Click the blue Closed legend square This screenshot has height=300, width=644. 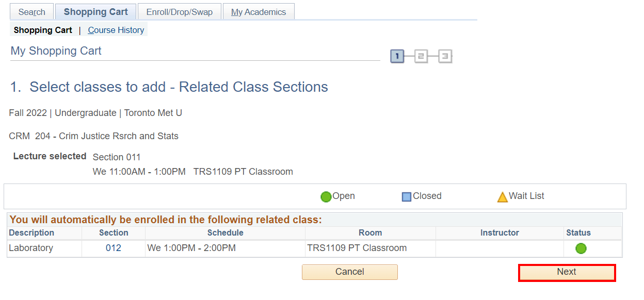(407, 196)
